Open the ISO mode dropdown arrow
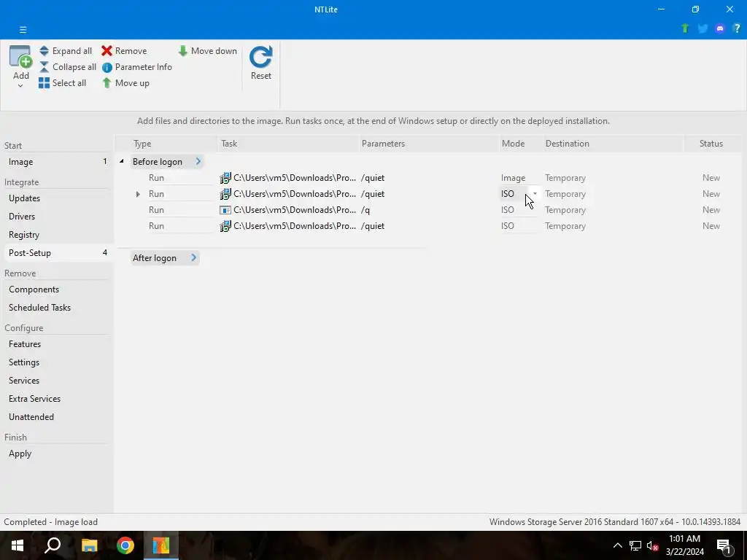This screenshot has width=747, height=560. (x=535, y=194)
